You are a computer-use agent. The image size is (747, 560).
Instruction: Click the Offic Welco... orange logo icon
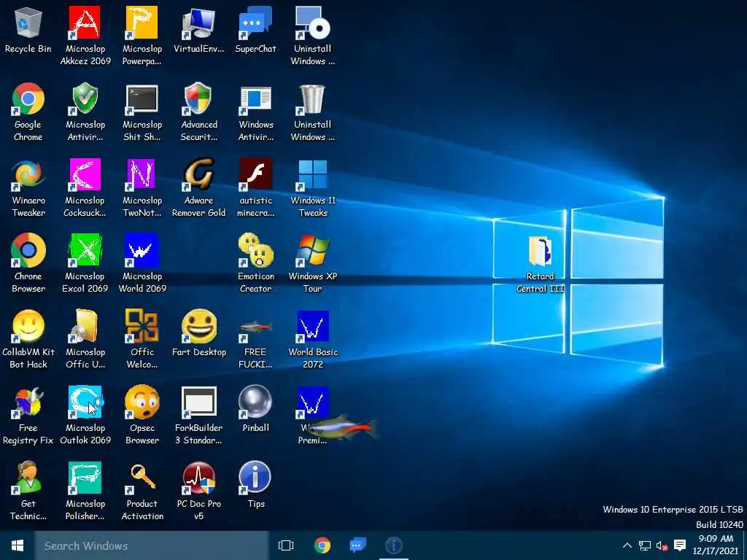[x=142, y=326]
